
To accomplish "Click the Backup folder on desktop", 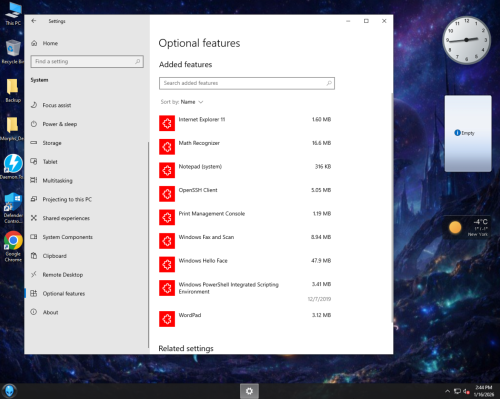I will [13, 90].
